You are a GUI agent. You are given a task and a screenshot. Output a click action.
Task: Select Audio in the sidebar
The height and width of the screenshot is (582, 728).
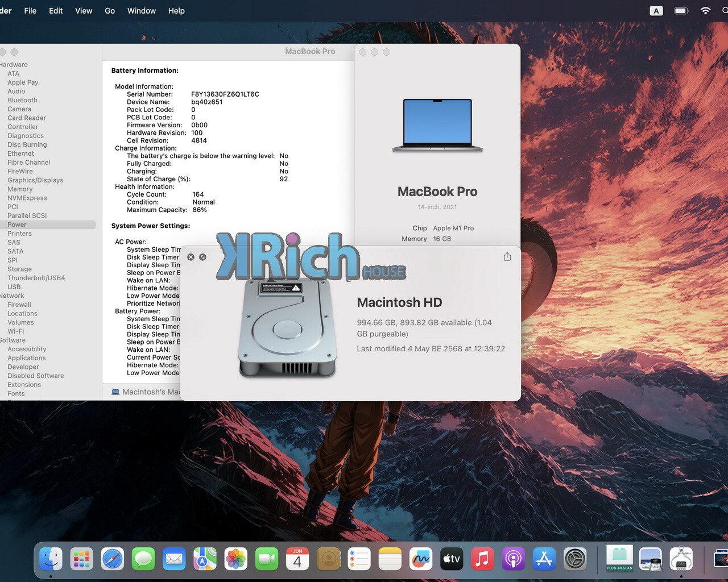pos(16,91)
